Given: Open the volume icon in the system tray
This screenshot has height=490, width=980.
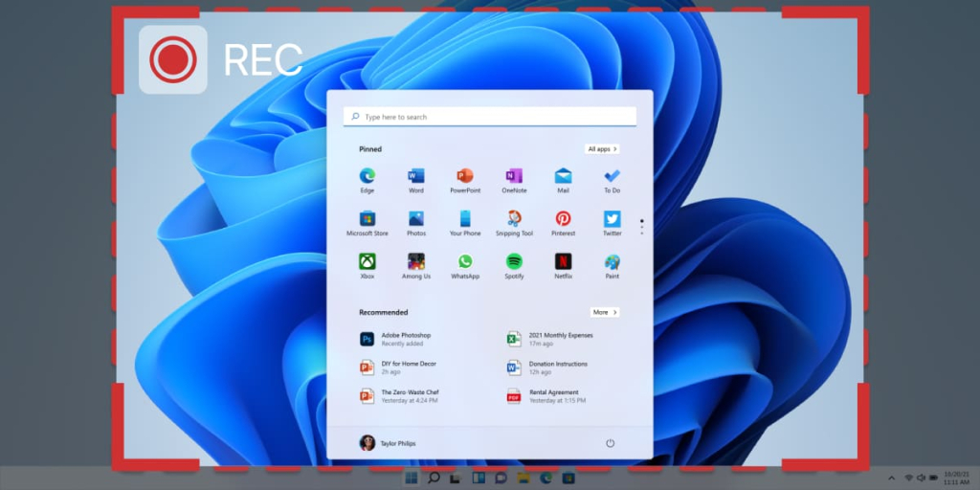Looking at the screenshot, I should (x=921, y=478).
